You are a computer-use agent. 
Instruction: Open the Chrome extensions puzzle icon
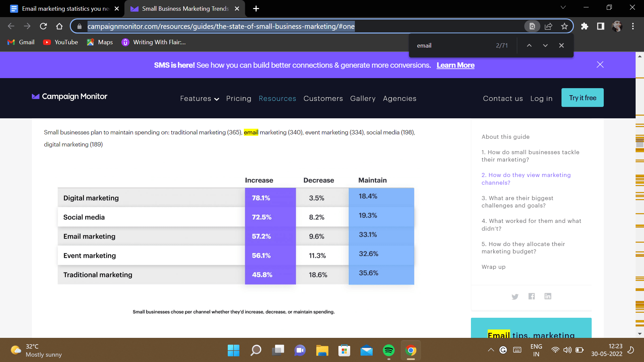point(585,26)
